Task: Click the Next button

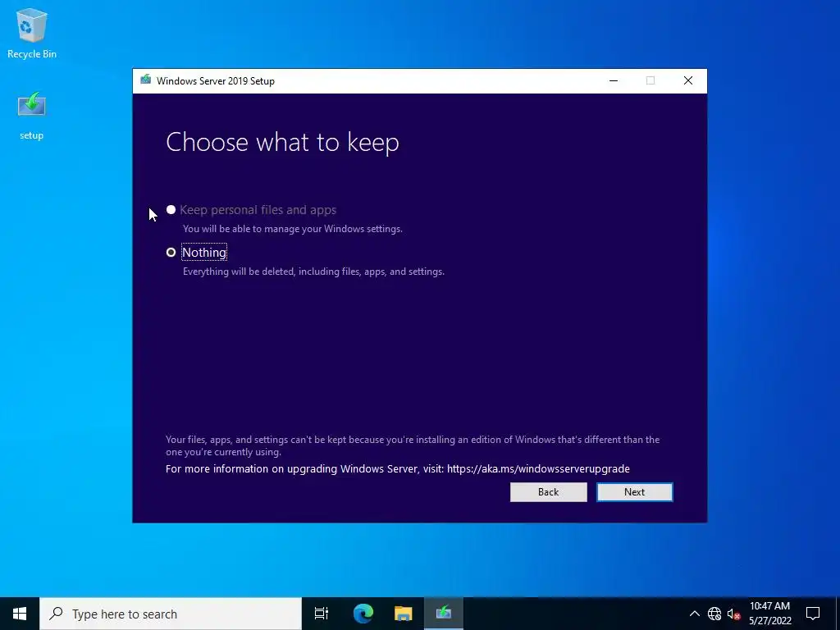Action: click(x=635, y=492)
